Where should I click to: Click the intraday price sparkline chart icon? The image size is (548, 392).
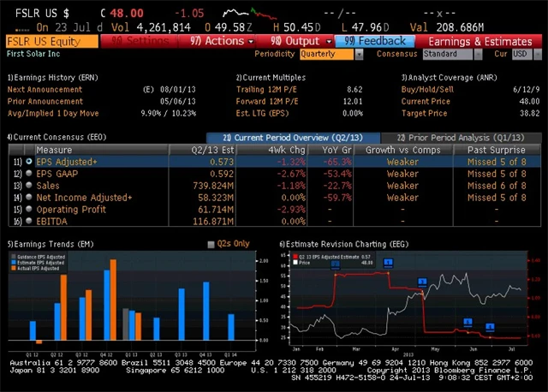point(242,14)
